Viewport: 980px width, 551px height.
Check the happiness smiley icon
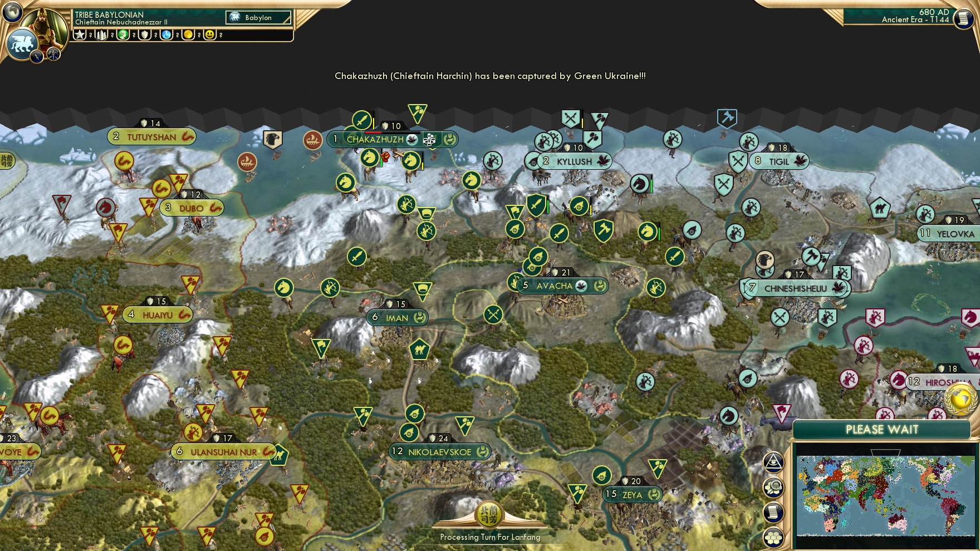pyautogui.click(x=209, y=35)
